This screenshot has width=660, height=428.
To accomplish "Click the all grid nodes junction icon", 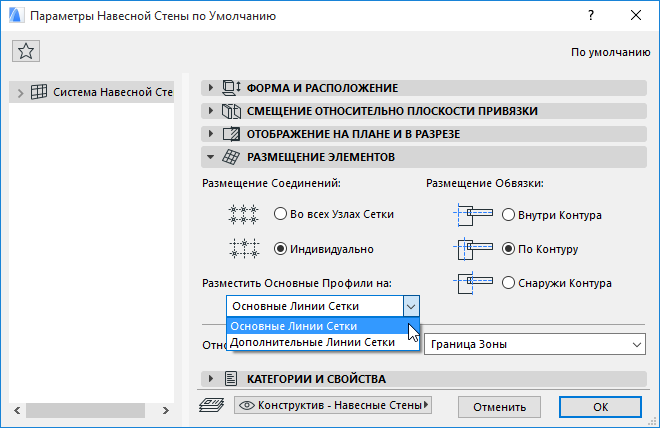I will 244,214.
